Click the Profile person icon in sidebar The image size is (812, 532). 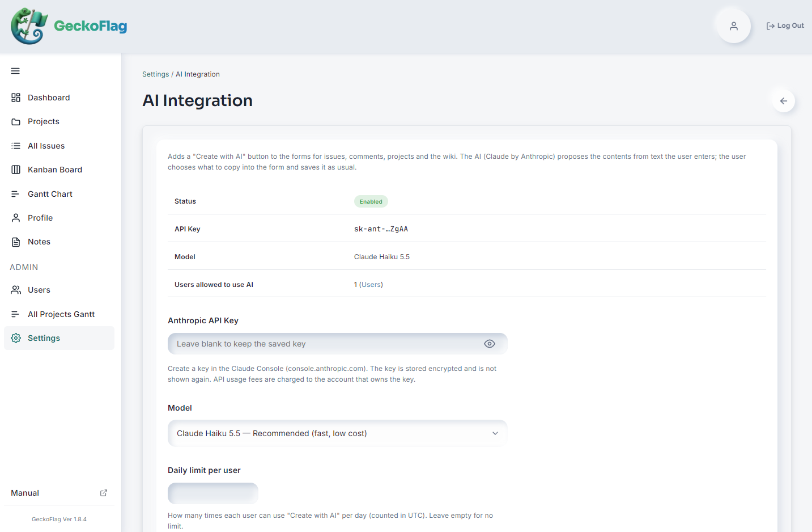pos(16,218)
